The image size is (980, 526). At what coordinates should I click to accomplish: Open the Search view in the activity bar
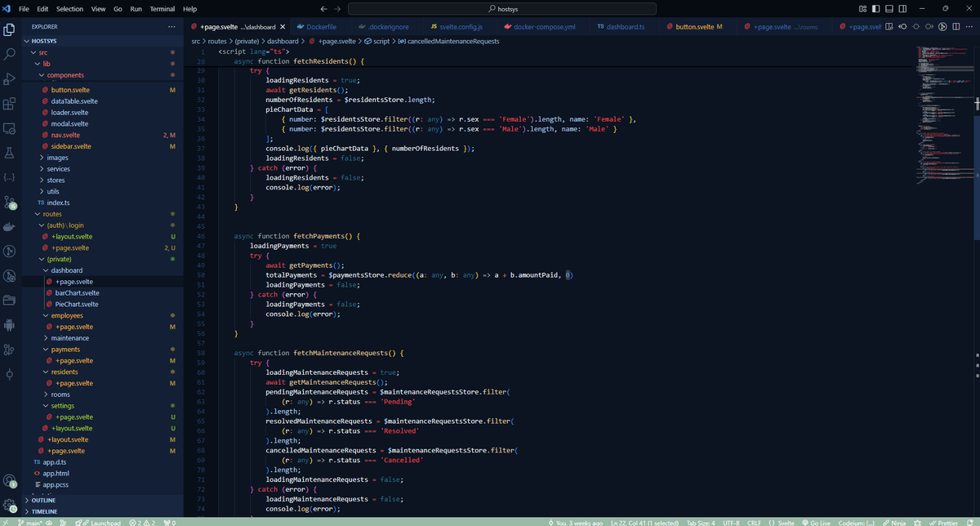click(10, 55)
